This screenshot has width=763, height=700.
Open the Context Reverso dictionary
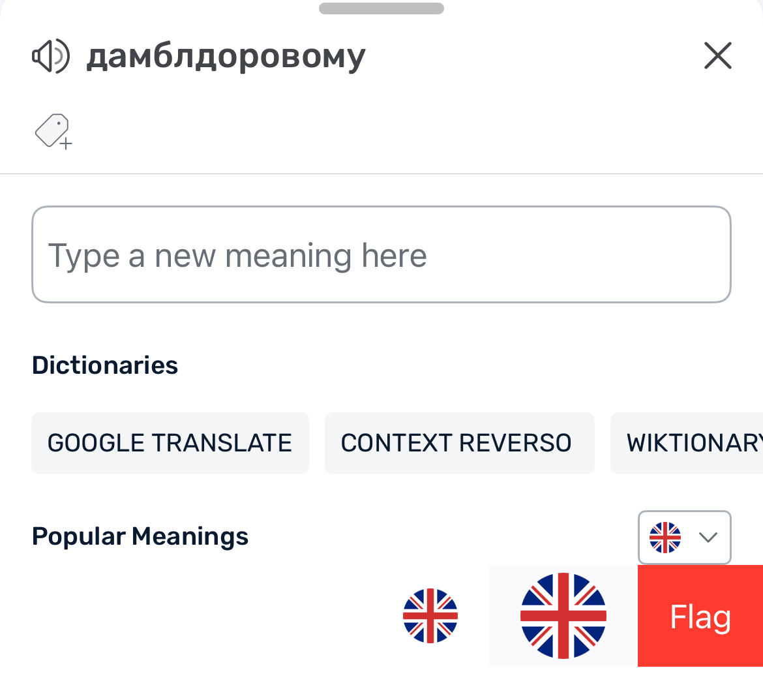tap(459, 443)
